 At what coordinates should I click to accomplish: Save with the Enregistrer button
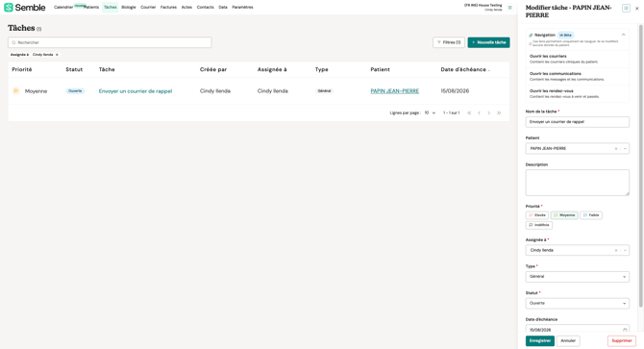[x=539, y=340]
